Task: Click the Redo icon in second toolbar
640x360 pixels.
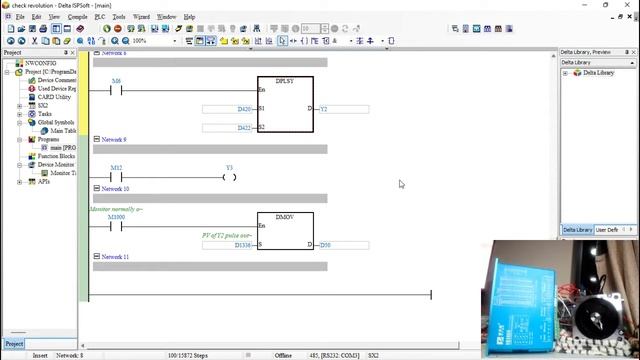Action: (x=22, y=41)
